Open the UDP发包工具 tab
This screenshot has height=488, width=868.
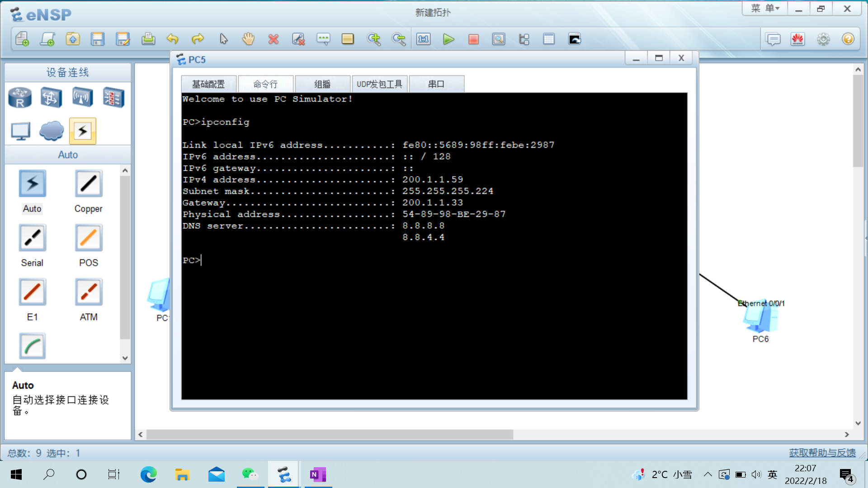(379, 84)
